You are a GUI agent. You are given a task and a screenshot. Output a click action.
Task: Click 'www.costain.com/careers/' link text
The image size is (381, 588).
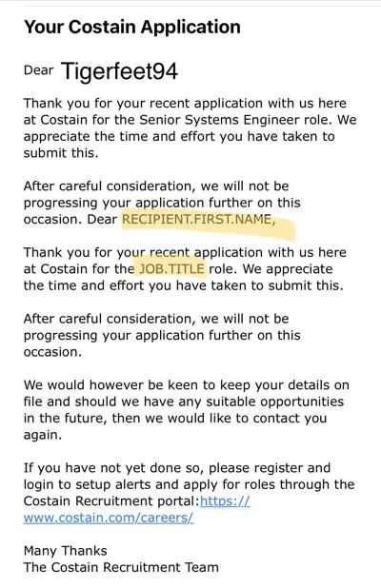point(109,518)
